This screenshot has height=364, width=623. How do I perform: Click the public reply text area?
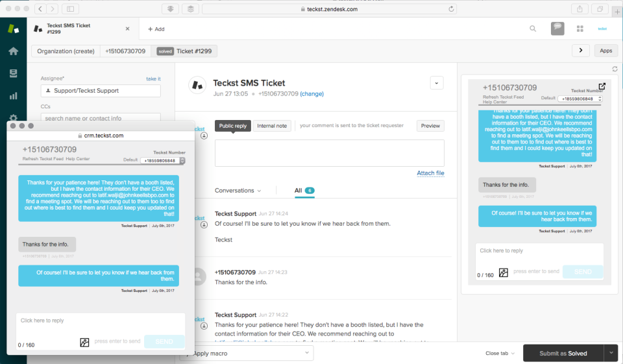(330, 152)
